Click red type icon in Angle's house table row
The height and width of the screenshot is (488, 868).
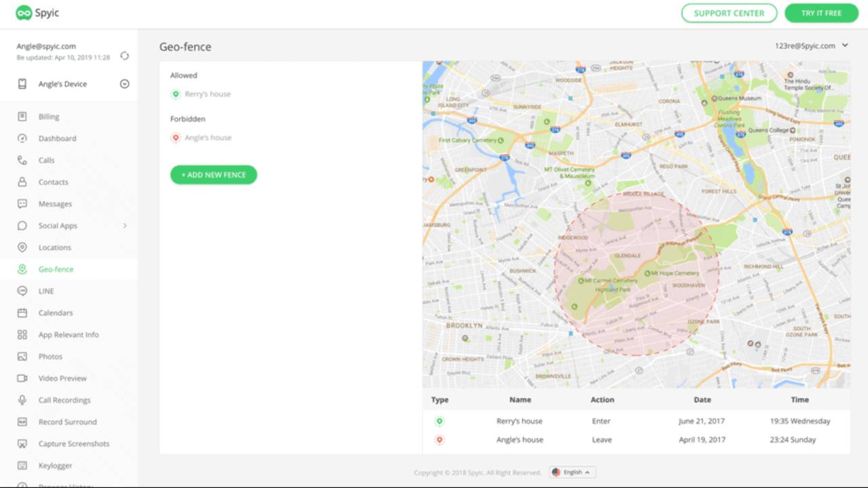[x=439, y=440]
